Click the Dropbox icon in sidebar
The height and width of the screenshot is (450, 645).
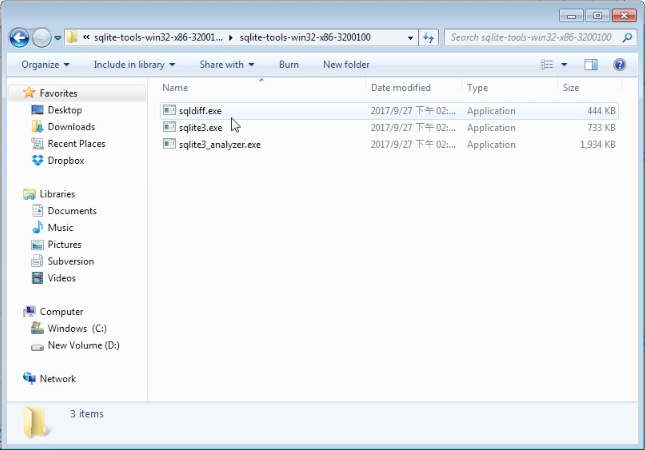pyautogui.click(x=37, y=160)
